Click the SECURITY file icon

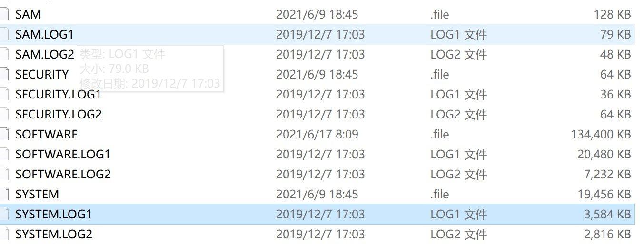[x=4, y=74]
